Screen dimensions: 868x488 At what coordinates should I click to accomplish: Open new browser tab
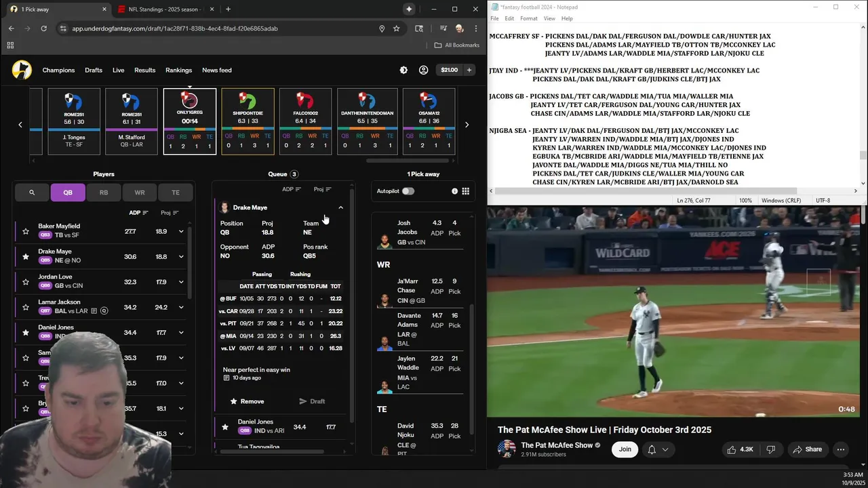[x=228, y=9]
